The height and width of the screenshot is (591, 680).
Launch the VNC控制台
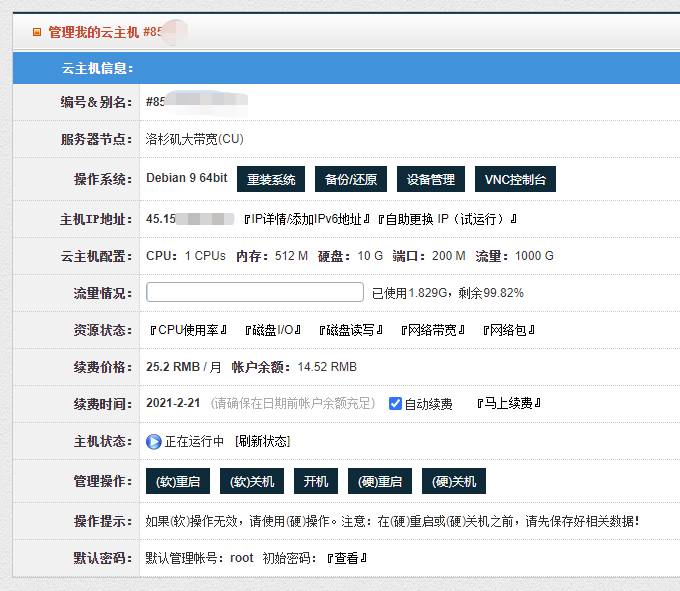point(515,180)
